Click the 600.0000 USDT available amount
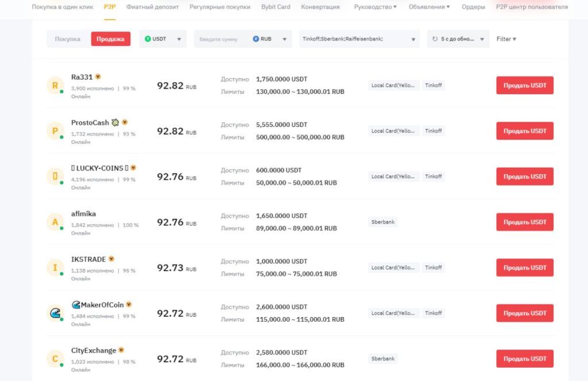 (278, 171)
